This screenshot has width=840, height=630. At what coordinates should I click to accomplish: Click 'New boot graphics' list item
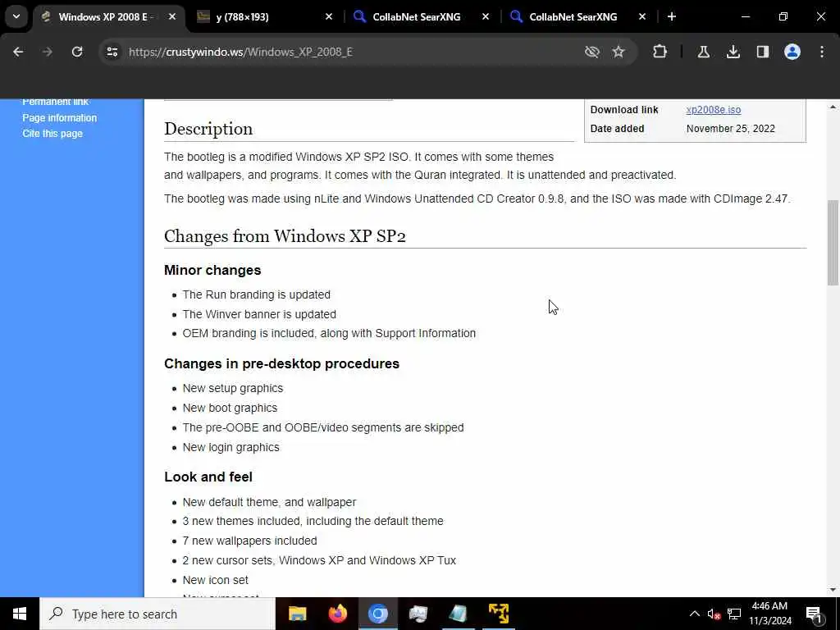pos(230,408)
